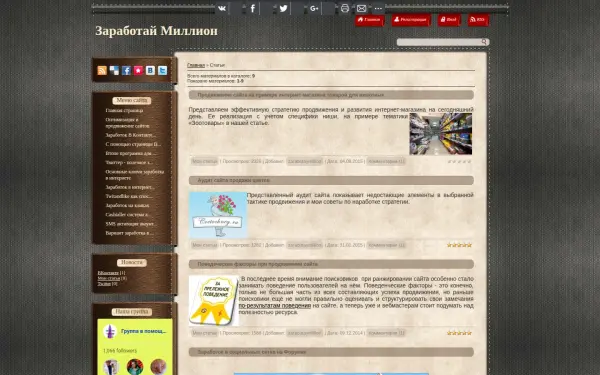The width and height of the screenshot is (600, 375).
Task: Click the star rating of Аудит сайта article
Action: pos(459,245)
